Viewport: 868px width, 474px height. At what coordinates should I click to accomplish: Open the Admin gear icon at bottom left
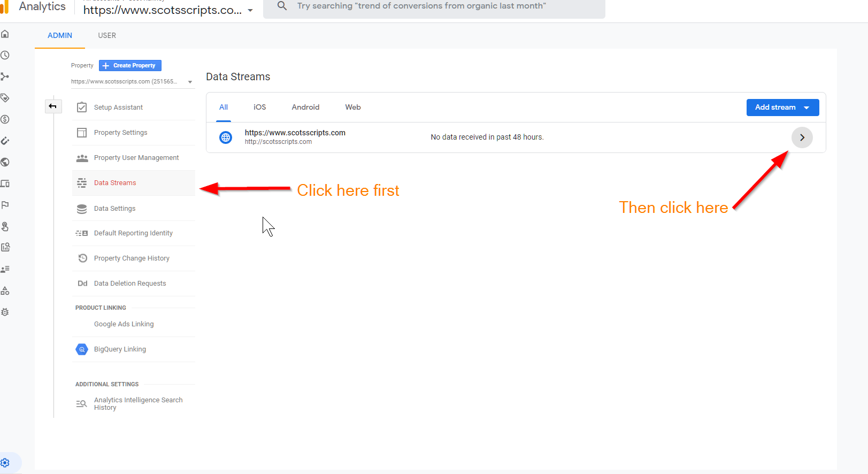pos(5,463)
